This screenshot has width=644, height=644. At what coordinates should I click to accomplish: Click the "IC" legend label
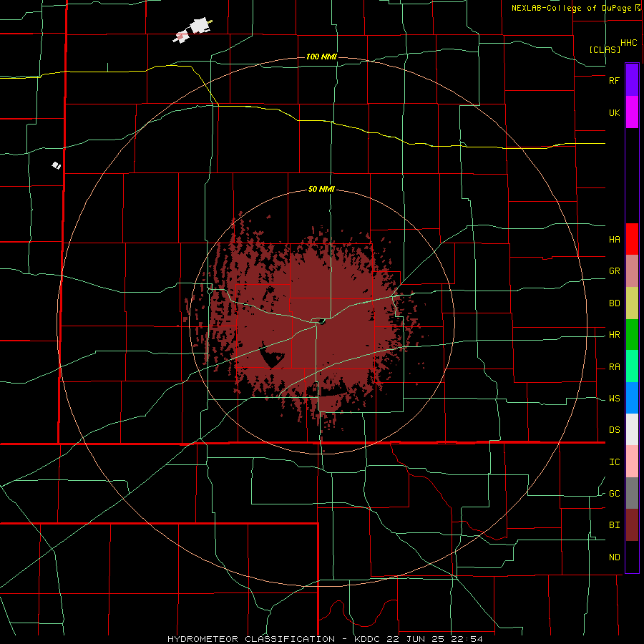click(614, 462)
